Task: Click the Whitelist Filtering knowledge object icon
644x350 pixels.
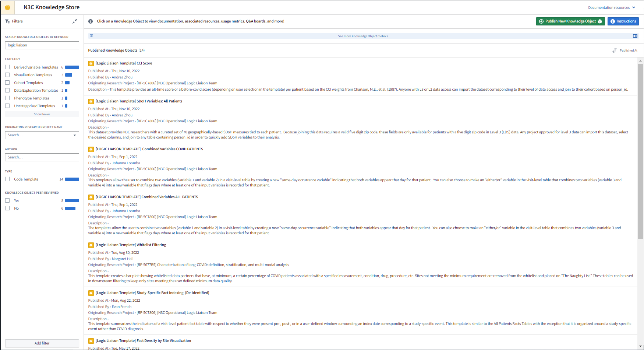Action: pos(91,245)
